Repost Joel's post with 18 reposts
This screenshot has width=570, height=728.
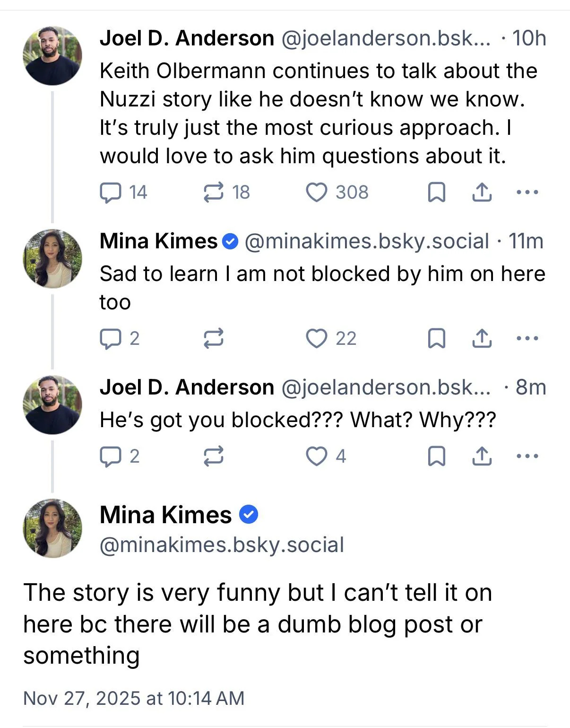coord(213,193)
